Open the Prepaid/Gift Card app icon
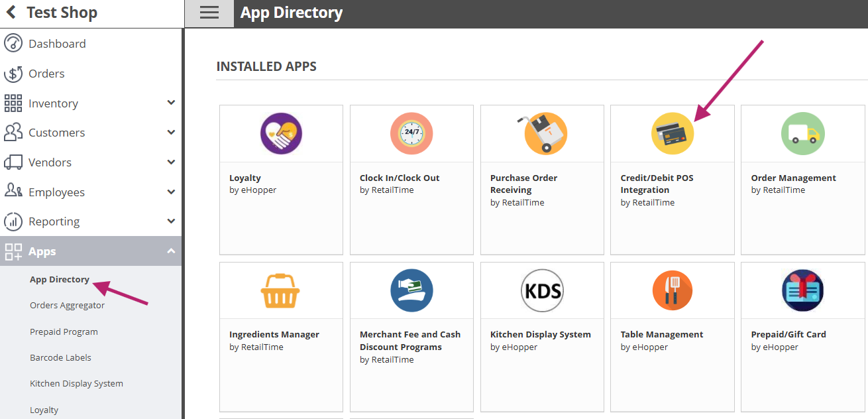The image size is (868, 419). (802, 290)
